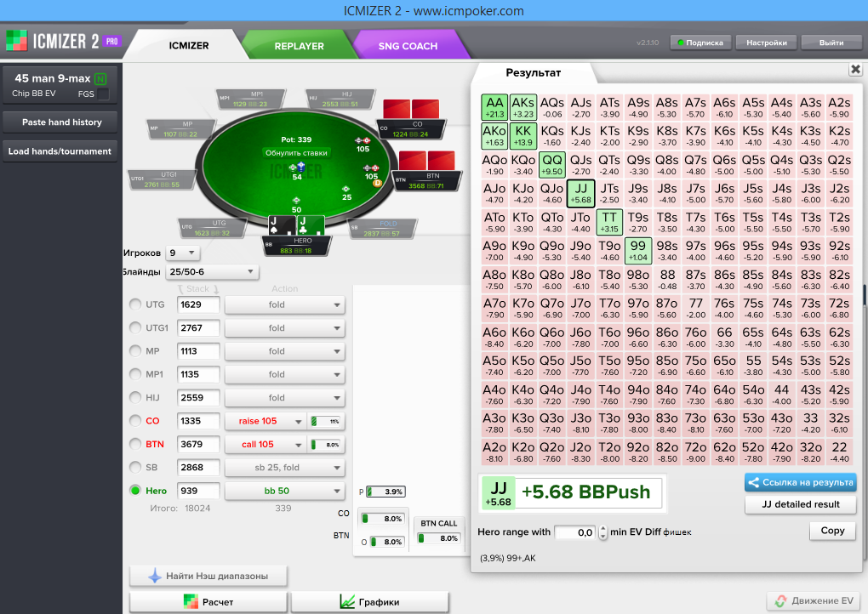Viewport: 868px width, 614px height.
Task: Click Выйти to log out
Action: [x=831, y=43]
